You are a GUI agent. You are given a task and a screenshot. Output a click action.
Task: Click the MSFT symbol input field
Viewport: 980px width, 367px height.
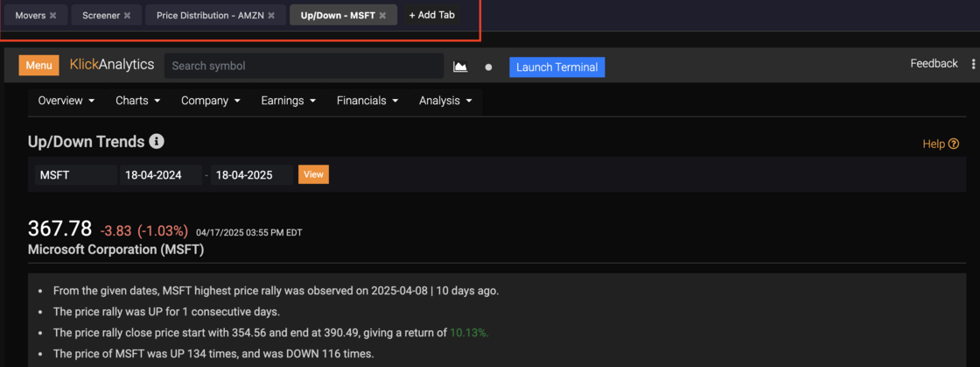pyautogui.click(x=75, y=175)
